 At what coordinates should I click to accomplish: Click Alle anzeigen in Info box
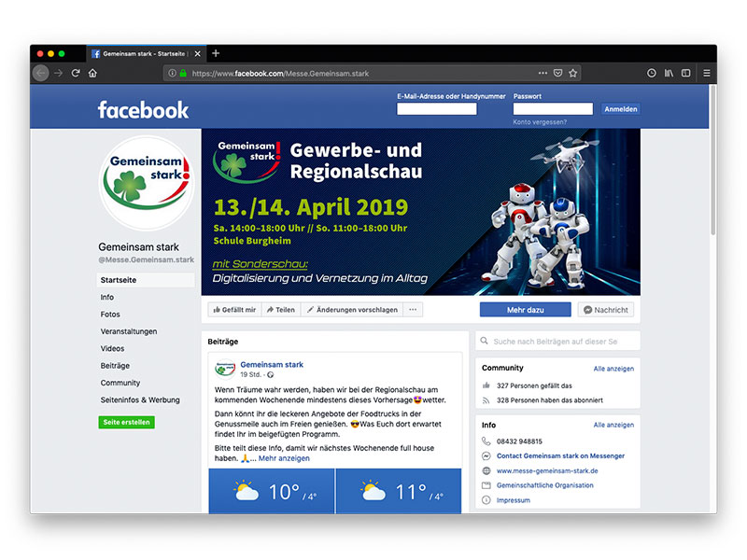click(613, 425)
